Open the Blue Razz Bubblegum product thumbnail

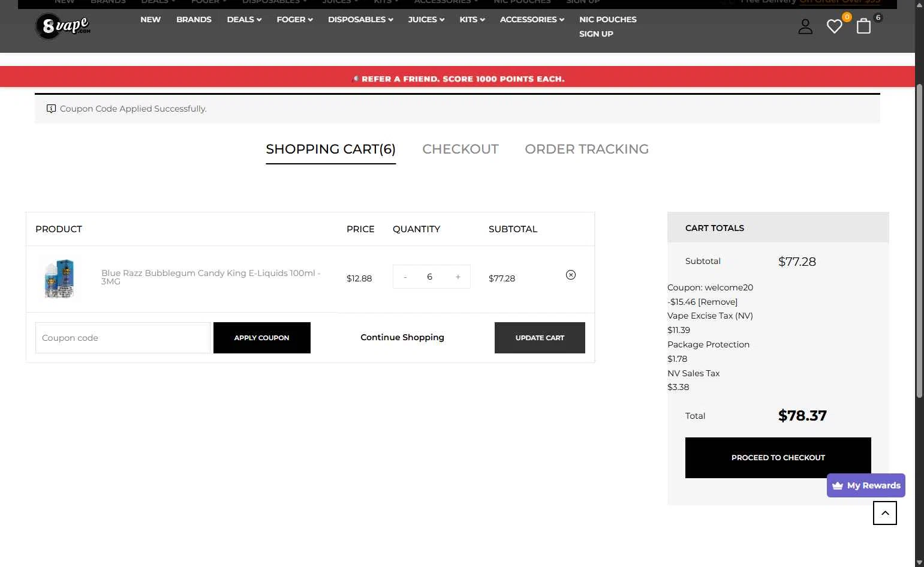point(59,278)
